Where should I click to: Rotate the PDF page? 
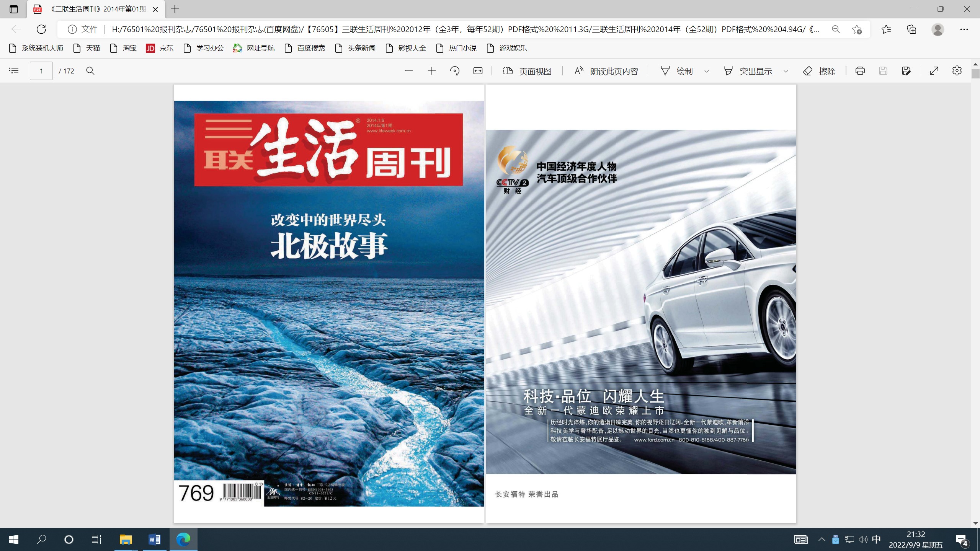pos(455,71)
